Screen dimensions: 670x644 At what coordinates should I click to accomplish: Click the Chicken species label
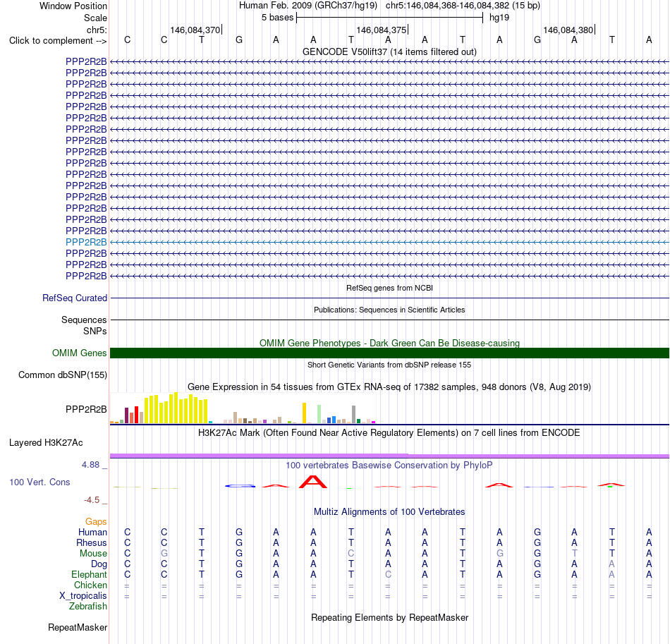[x=90, y=585]
